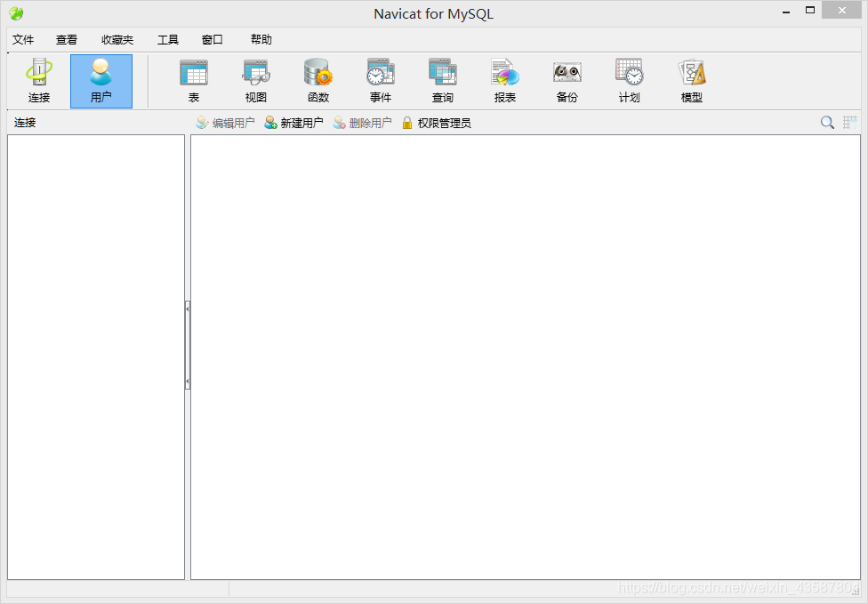The height and width of the screenshot is (604, 868).
Task: Switch view mode using the grid icon
Action: (849, 123)
